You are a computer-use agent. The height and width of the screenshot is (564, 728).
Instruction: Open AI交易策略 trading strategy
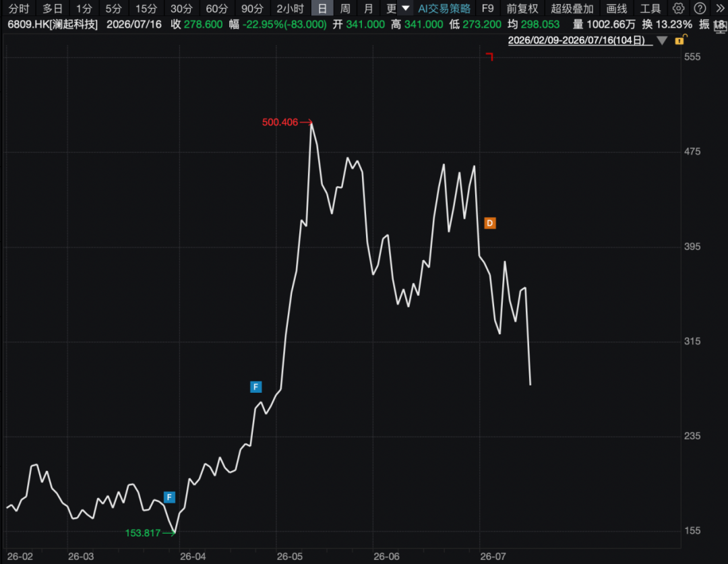[x=444, y=8]
